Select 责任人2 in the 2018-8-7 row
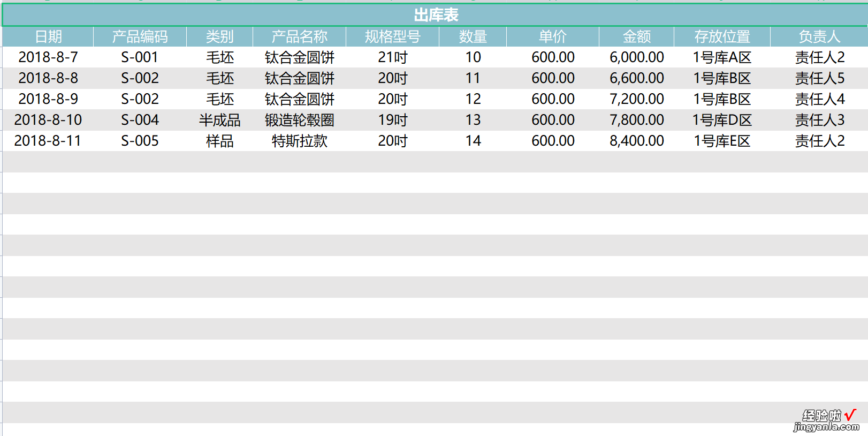 pos(819,57)
